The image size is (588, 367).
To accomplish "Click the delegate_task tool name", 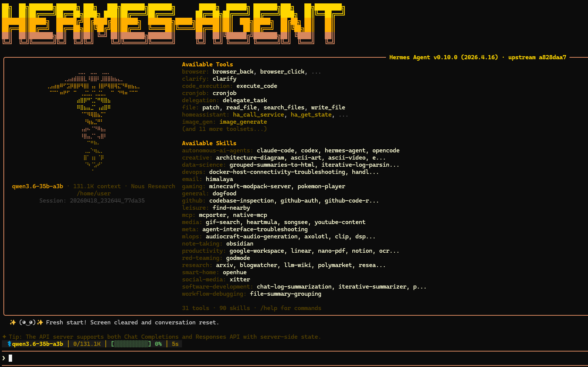I will click(245, 100).
